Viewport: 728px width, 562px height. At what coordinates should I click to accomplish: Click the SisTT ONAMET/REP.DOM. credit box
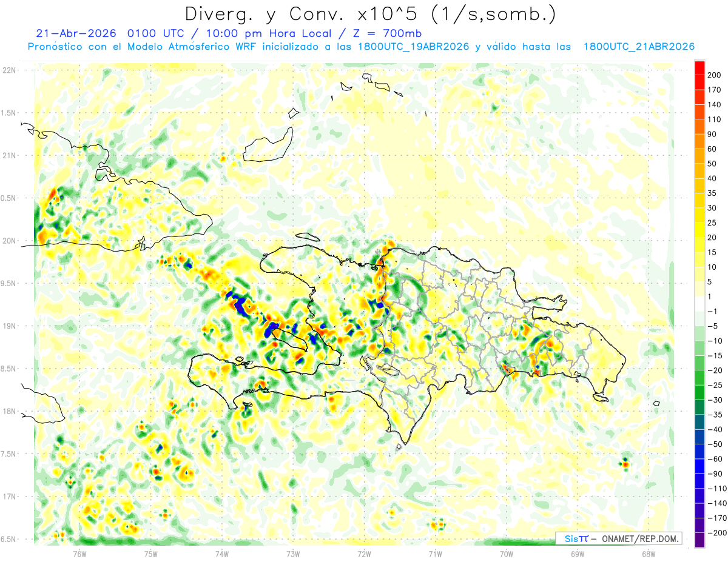point(618,538)
